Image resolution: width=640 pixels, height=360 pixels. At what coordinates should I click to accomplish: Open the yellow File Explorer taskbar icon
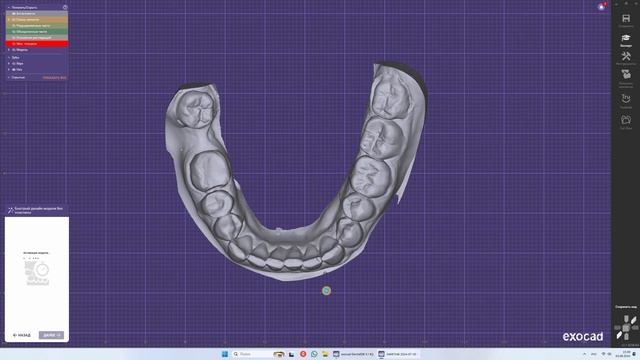coord(325,354)
